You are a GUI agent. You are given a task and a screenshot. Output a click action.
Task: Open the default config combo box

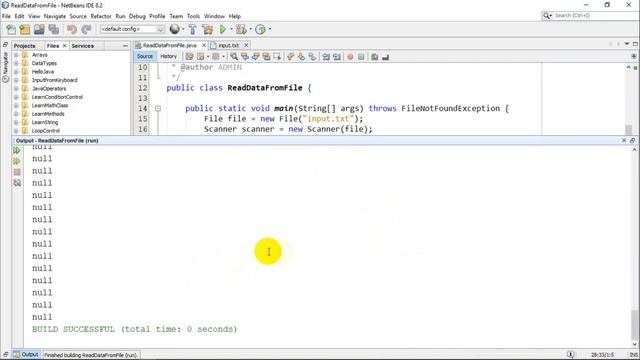click(x=132, y=29)
